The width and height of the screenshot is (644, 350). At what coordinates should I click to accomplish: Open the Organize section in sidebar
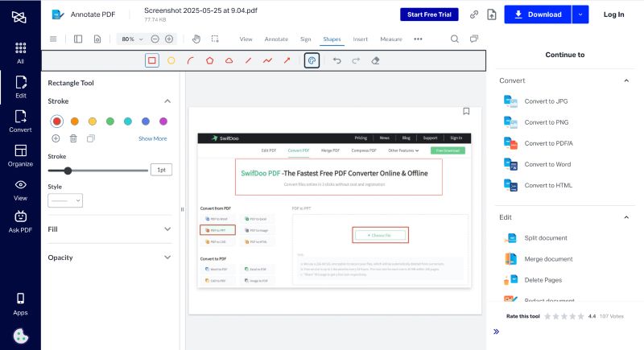coord(21,155)
